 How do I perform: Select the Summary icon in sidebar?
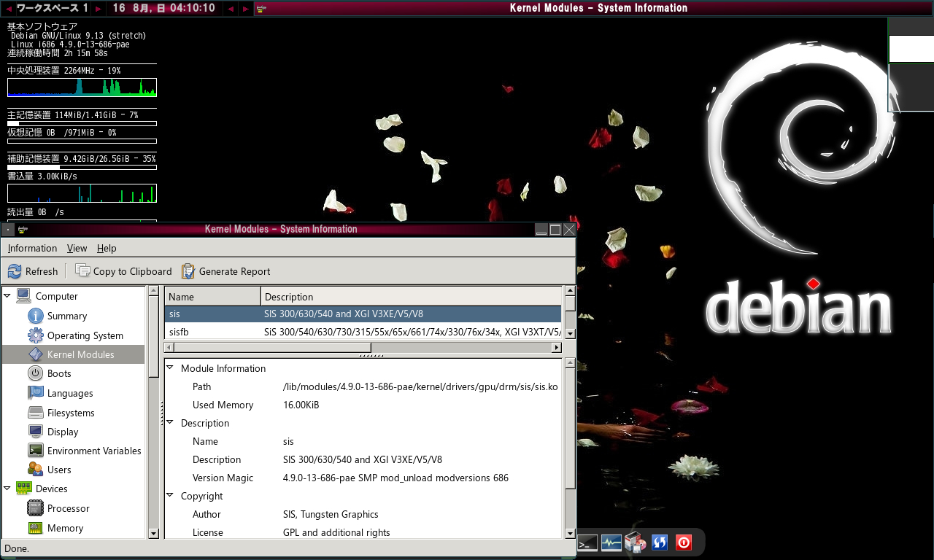36,316
